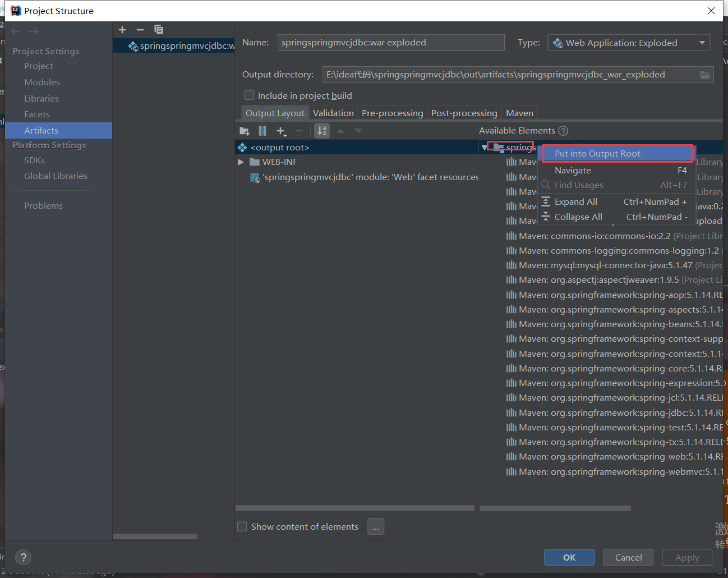Viewport: 728px width, 578px height.
Task: Open Global Libraries in the sidebar
Action: pos(56,176)
